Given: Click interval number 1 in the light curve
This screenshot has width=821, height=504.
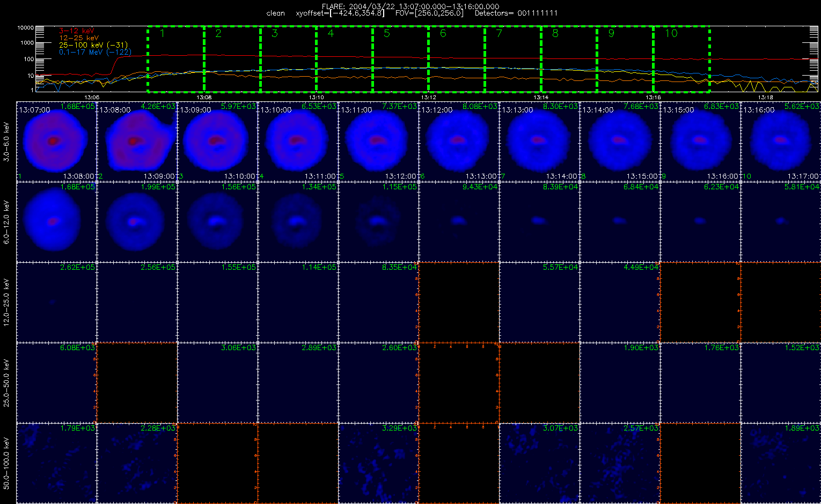Looking at the screenshot, I should [x=163, y=33].
